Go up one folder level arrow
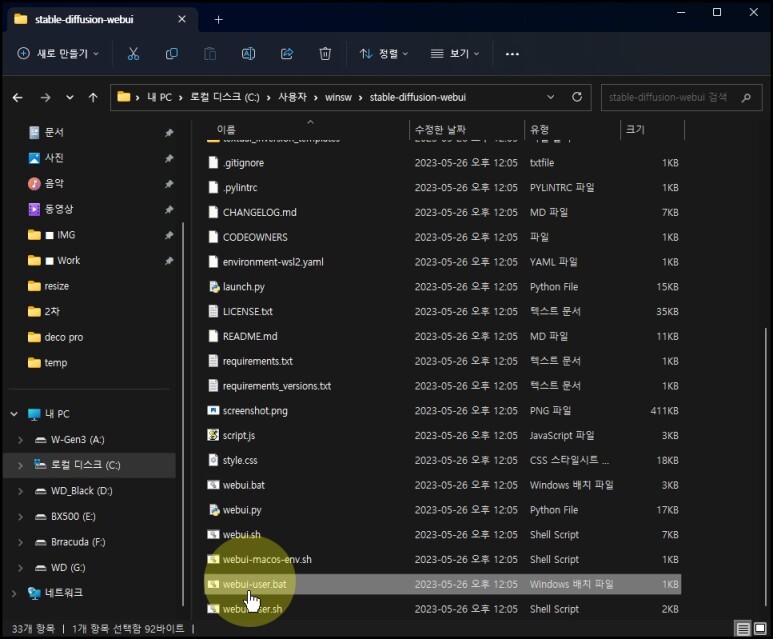 pos(93,98)
